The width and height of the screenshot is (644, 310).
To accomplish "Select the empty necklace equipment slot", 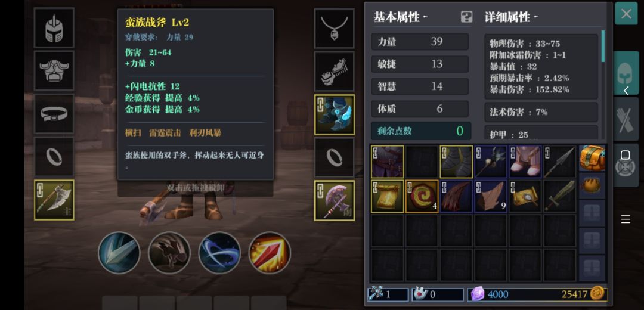I will pyautogui.click(x=334, y=29).
